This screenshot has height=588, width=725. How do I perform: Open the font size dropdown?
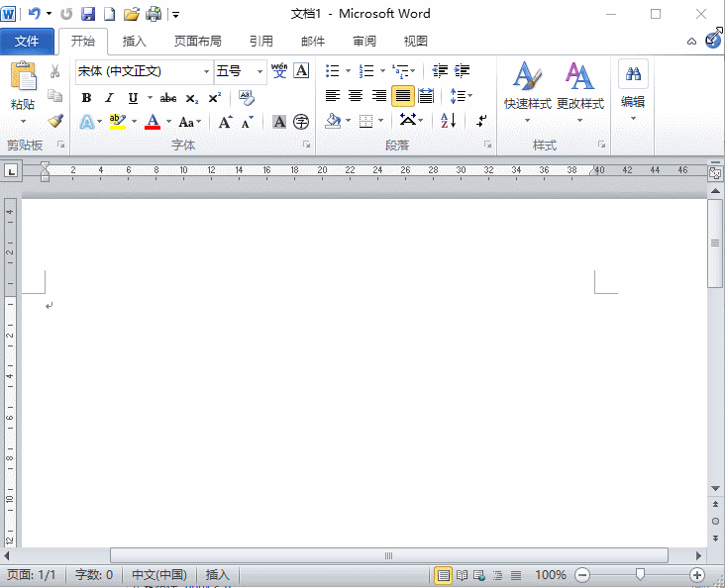[x=259, y=71]
